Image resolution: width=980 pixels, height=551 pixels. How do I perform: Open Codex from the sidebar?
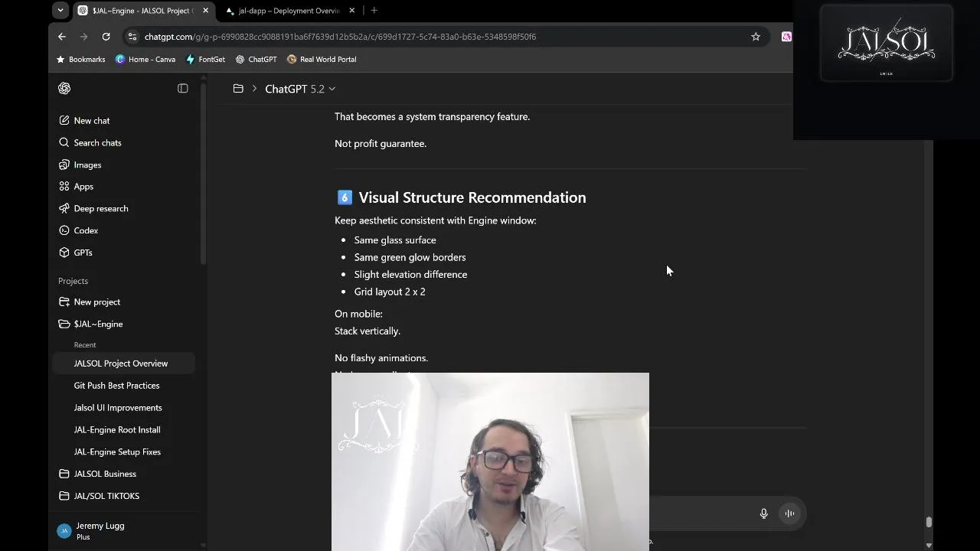[x=86, y=230]
